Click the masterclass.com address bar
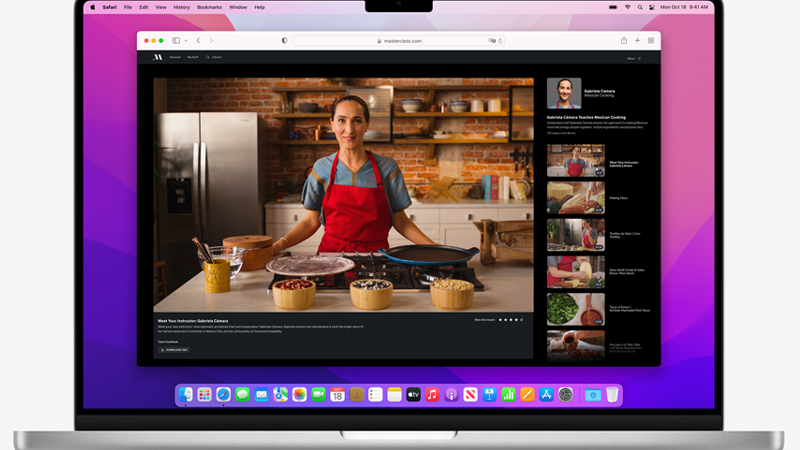Screen dimensions: 800x450 coord(399,41)
